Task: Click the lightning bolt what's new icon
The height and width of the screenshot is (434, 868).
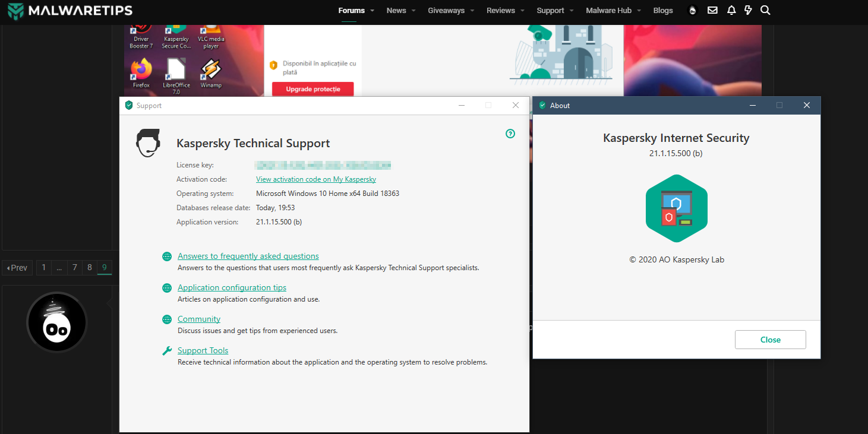Action: [748, 11]
